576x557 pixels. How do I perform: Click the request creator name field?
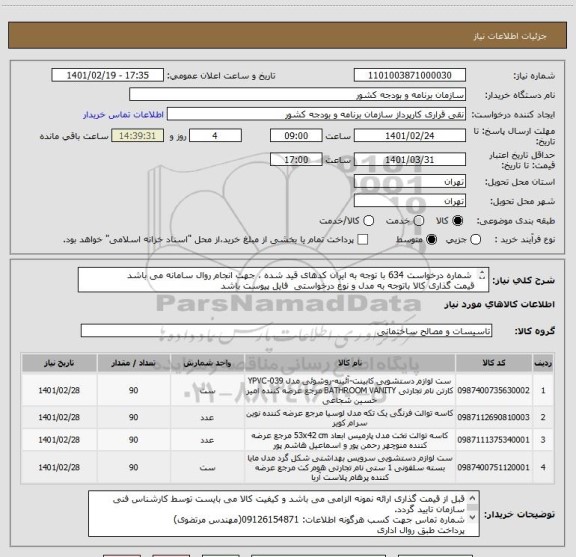point(316,115)
